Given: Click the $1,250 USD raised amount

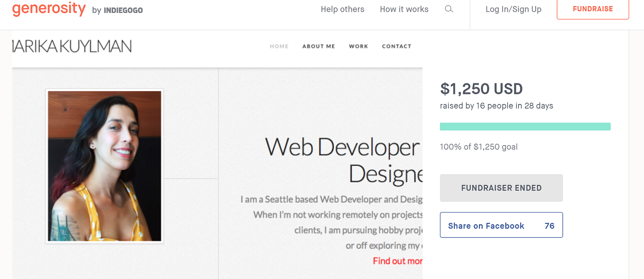Looking at the screenshot, I should [481, 89].
